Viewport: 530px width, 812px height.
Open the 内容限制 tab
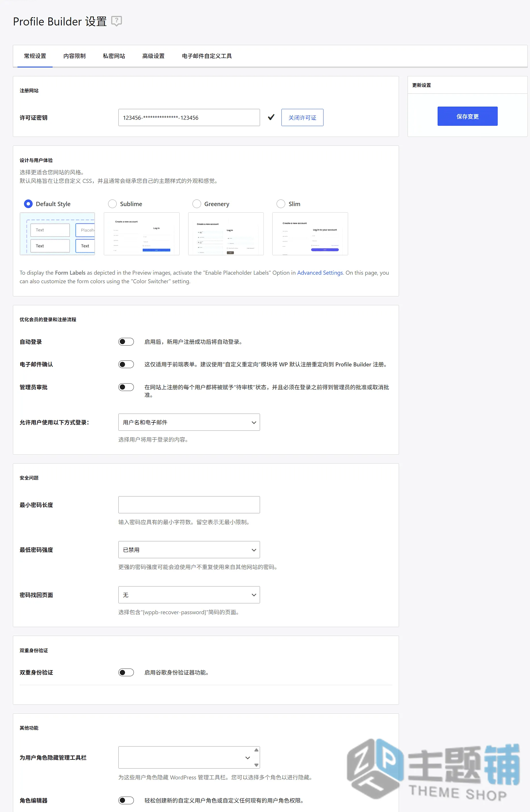point(74,56)
